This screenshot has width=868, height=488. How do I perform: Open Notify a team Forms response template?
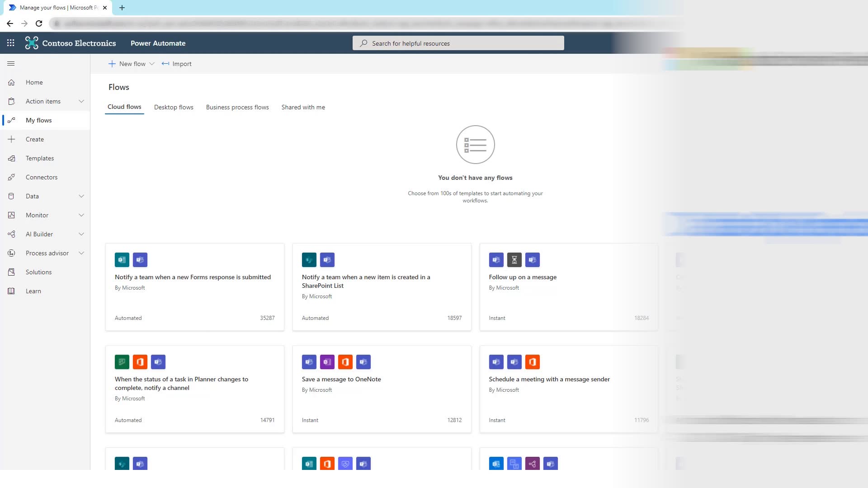[x=195, y=287]
